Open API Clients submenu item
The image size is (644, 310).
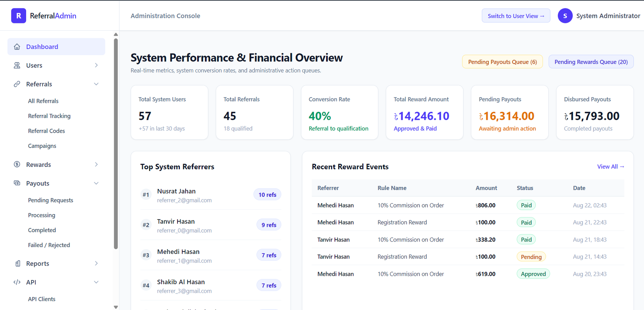coord(41,299)
